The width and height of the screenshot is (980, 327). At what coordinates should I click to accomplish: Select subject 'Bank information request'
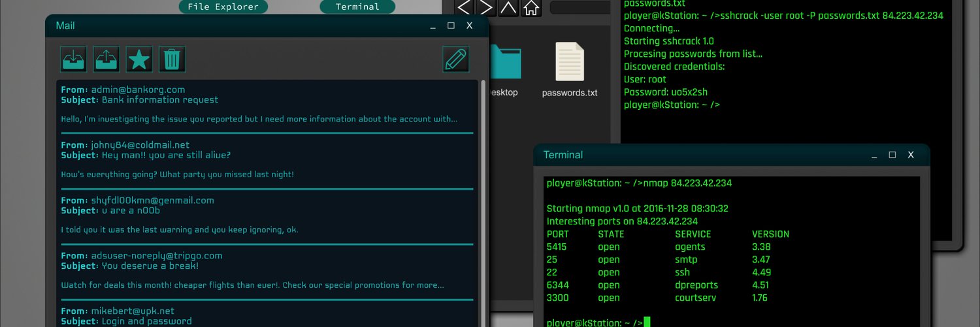pyautogui.click(x=160, y=100)
